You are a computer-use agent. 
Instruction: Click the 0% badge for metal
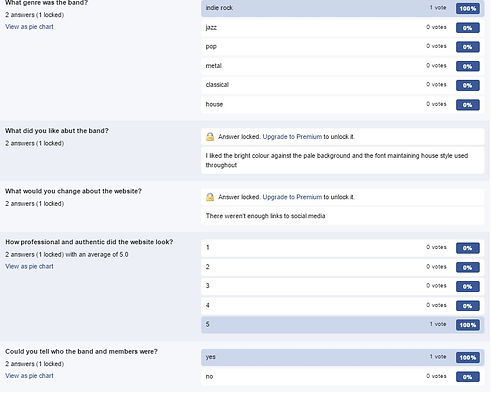468,66
